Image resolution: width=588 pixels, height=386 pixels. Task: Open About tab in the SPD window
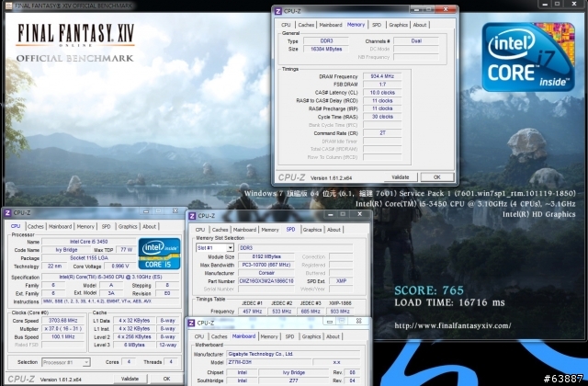point(334,230)
